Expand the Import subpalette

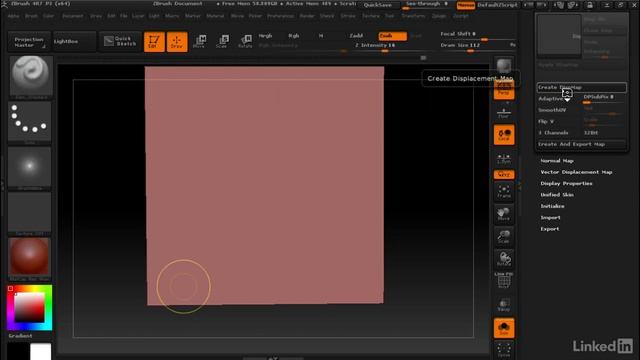(x=550, y=218)
